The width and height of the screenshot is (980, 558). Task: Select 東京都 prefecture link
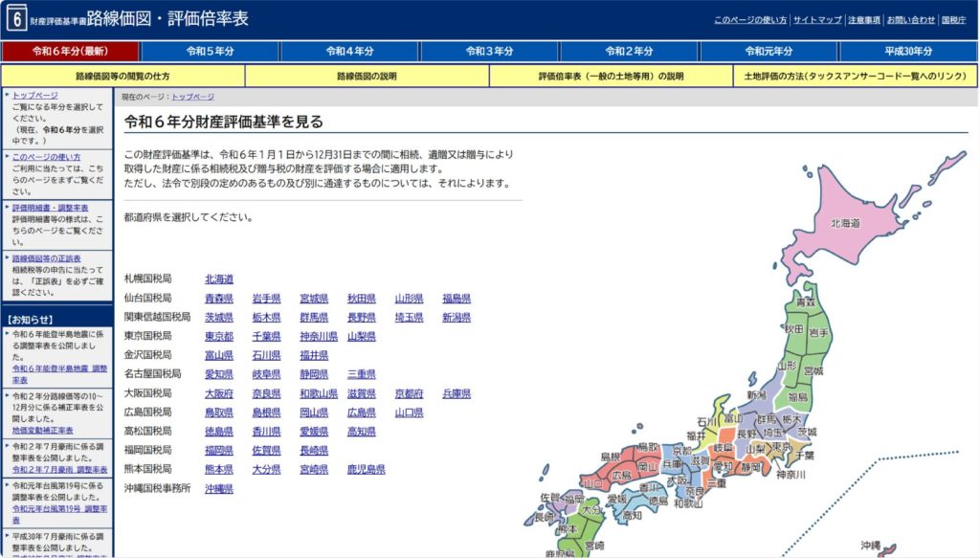219,336
